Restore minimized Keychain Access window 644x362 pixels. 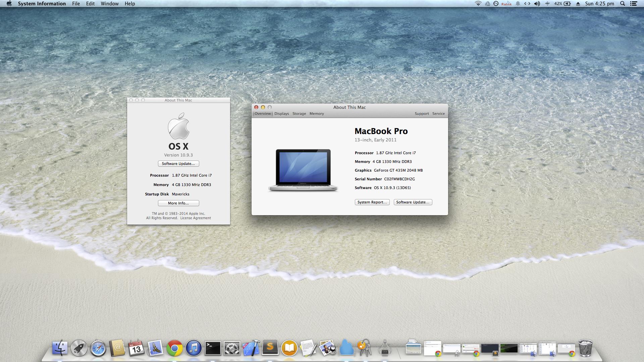pyautogui.click(x=451, y=349)
